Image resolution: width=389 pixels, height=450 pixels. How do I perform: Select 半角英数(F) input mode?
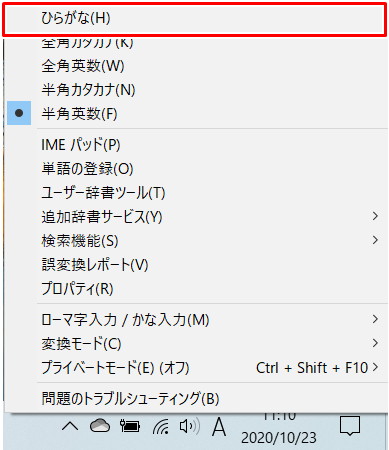tap(196, 114)
